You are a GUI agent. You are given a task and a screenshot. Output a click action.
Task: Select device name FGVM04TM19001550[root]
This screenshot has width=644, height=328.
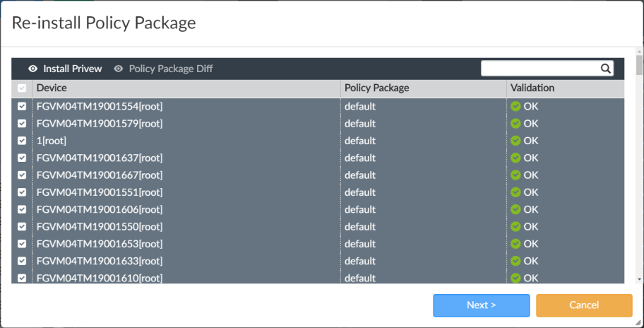coord(100,227)
